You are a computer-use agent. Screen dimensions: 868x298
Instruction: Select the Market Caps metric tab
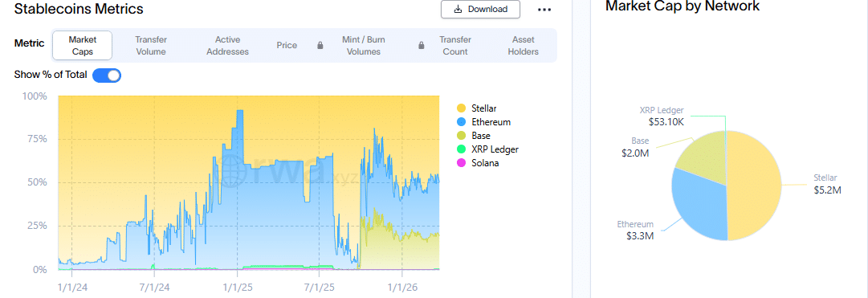[x=83, y=46]
